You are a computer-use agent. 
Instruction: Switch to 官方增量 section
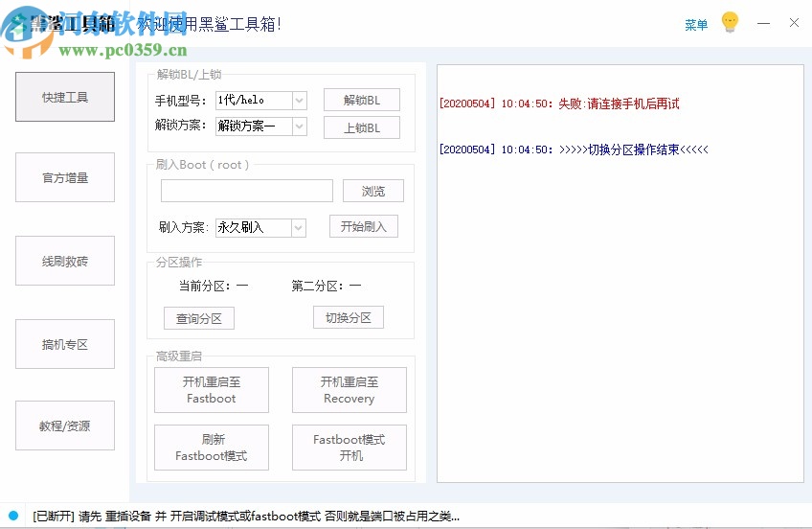coord(65,177)
